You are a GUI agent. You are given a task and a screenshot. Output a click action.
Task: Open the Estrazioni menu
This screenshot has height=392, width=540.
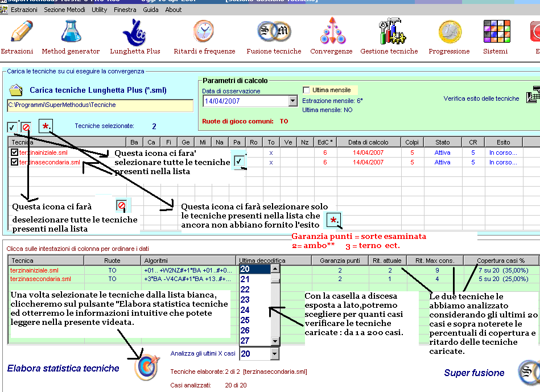24,10
